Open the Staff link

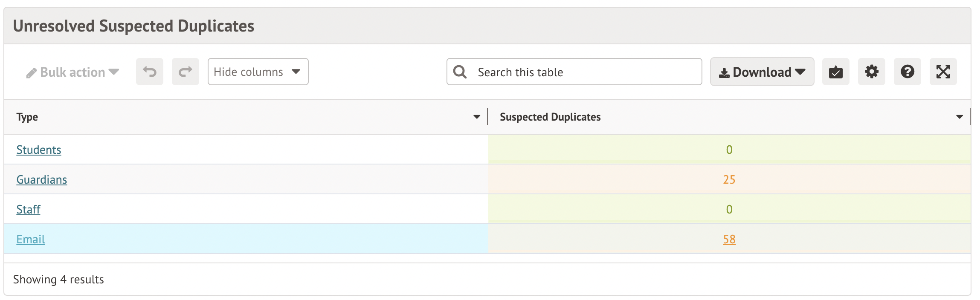28,209
